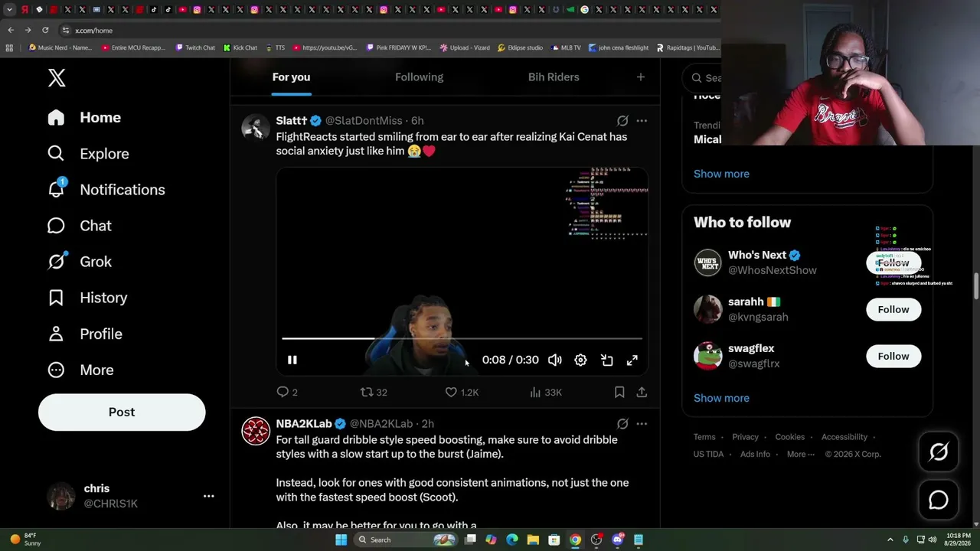The width and height of the screenshot is (980, 551).
Task: Repost Slatt's post with 32 reposts
Action: point(374,393)
